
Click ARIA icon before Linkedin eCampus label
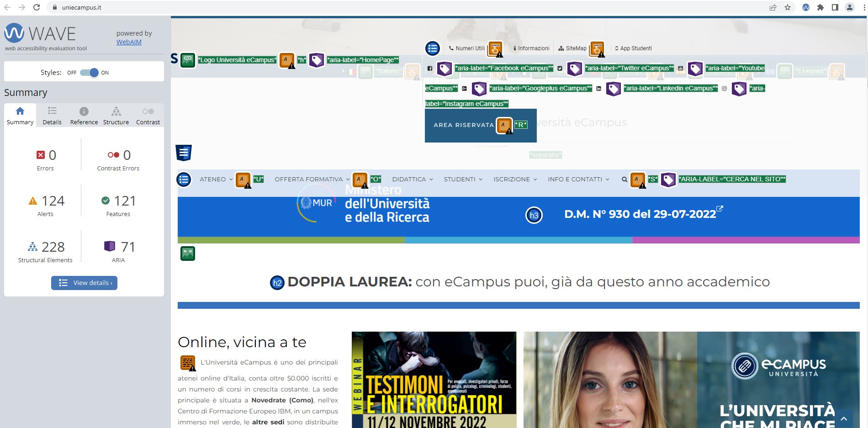click(x=613, y=89)
